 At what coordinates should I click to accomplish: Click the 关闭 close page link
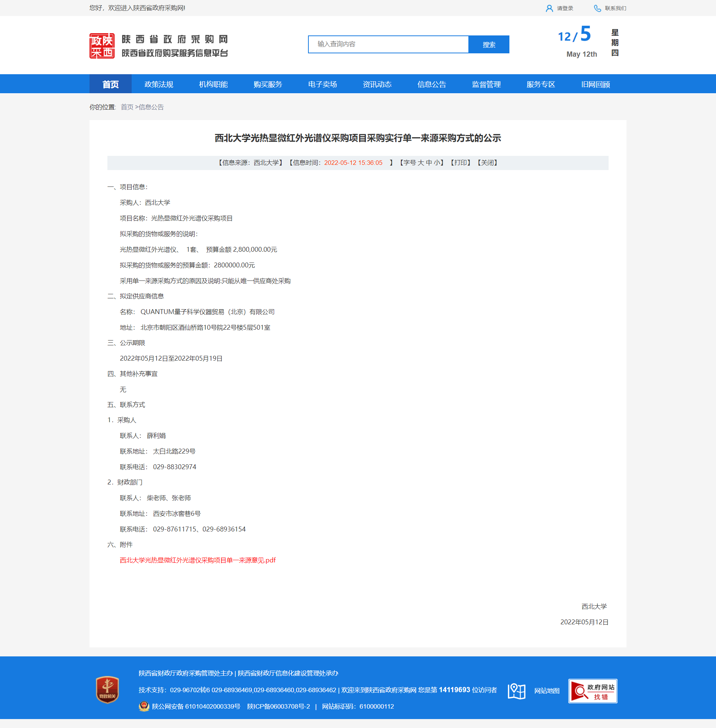pos(487,163)
